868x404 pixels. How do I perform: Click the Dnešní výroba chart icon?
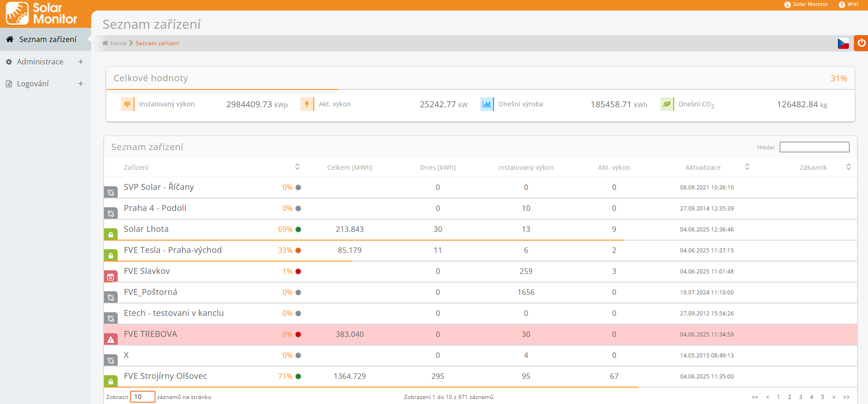point(487,104)
